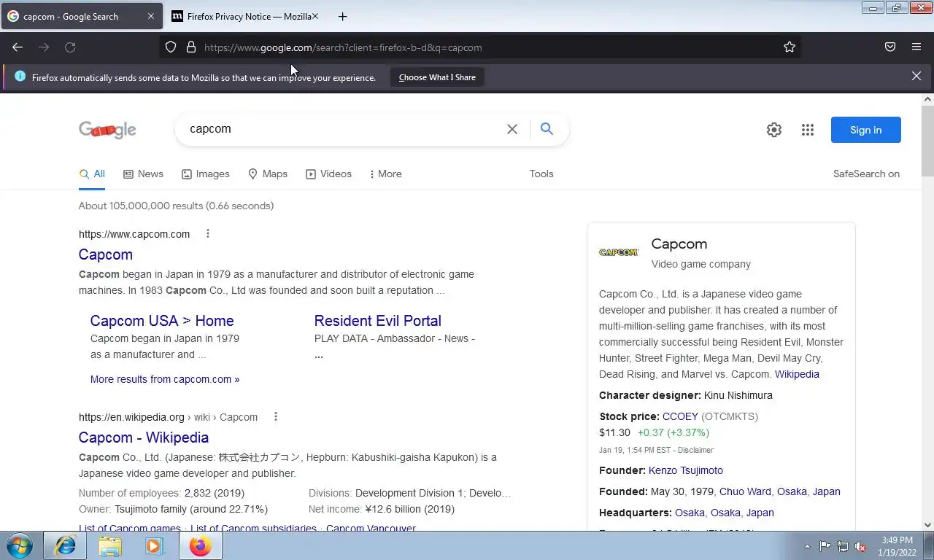This screenshot has height=560, width=934.
Task: Select the All results tab
Action: pos(92,174)
